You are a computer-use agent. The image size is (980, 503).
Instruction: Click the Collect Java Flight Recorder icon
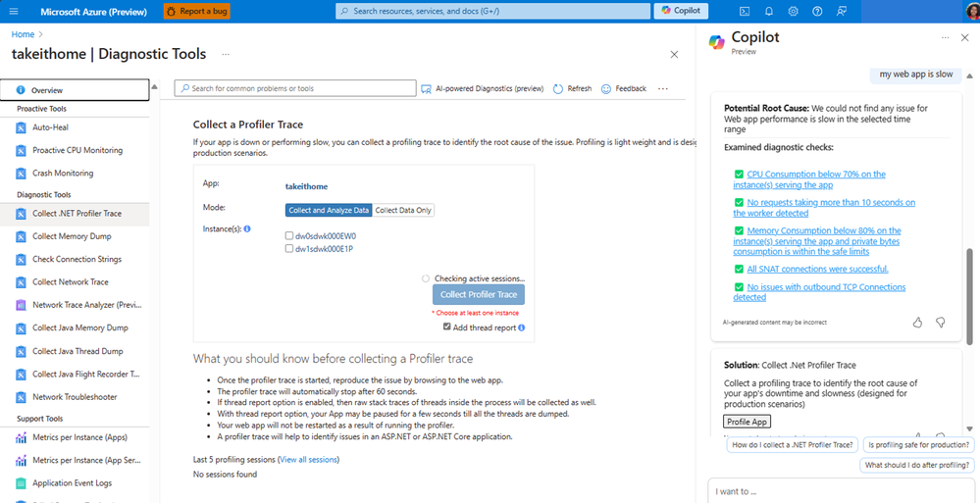click(x=21, y=375)
